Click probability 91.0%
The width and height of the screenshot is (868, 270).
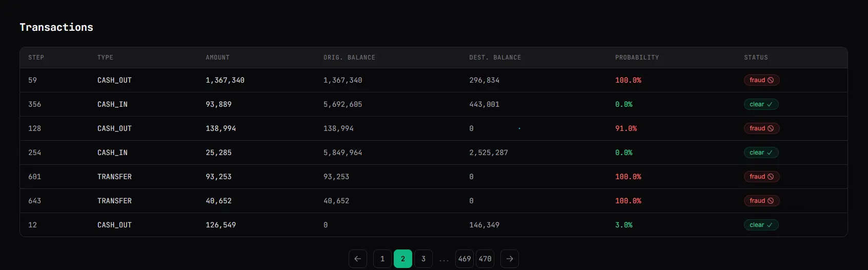pyautogui.click(x=626, y=128)
